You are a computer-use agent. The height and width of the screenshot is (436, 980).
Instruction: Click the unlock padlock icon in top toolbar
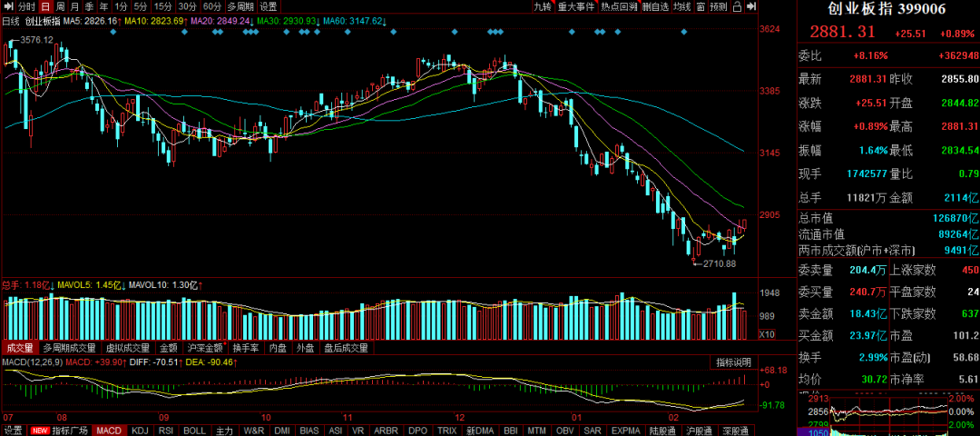738,7
